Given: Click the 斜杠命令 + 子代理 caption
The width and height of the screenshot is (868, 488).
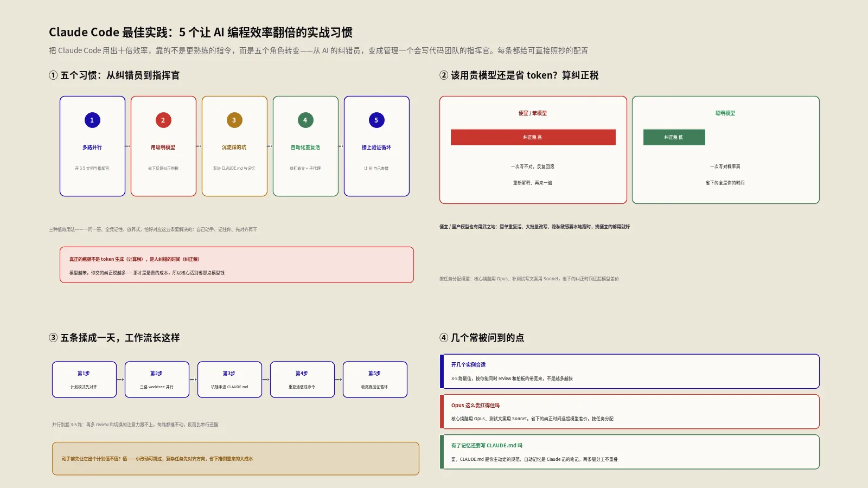Looking at the screenshot, I should click(x=305, y=169).
